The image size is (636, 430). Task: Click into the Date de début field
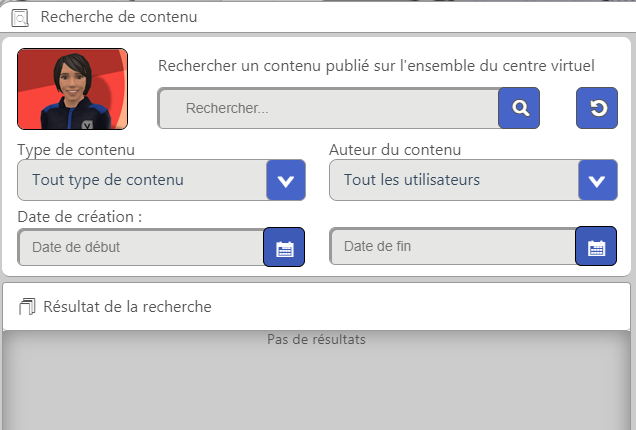[x=141, y=247]
